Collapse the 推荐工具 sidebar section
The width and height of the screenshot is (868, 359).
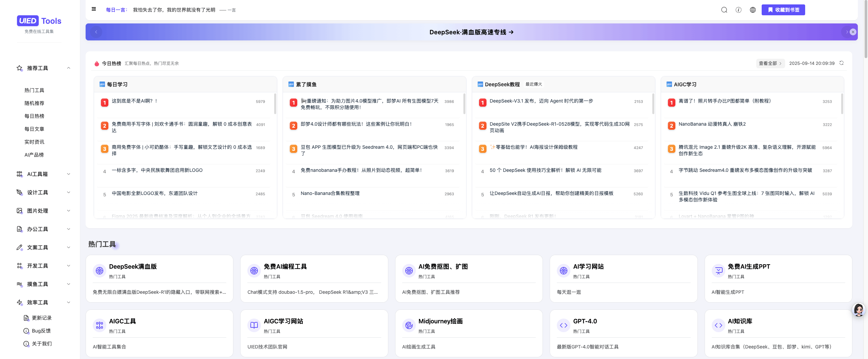pyautogui.click(x=69, y=68)
